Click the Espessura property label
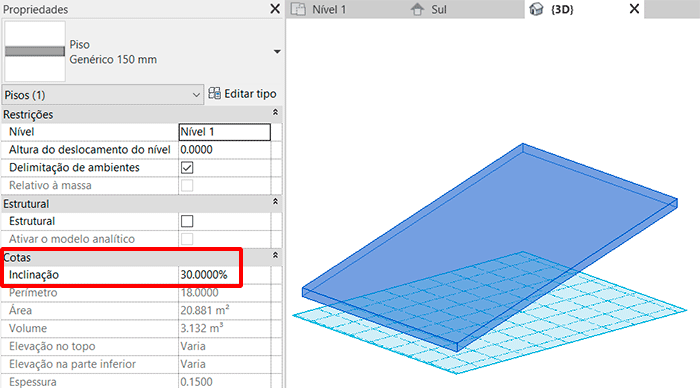Viewport: 700px width, 388px height. pyautogui.click(x=33, y=382)
